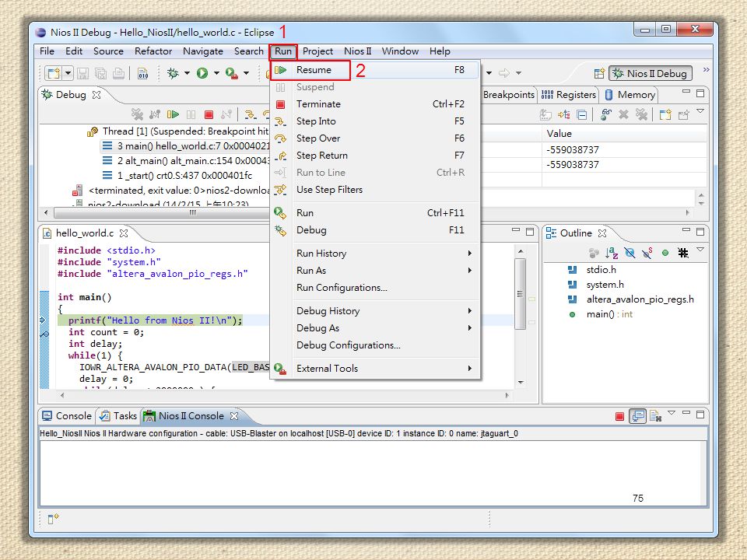Open dropdown arrow beside Run toolbar icon
The height and width of the screenshot is (560, 747).
(216, 73)
